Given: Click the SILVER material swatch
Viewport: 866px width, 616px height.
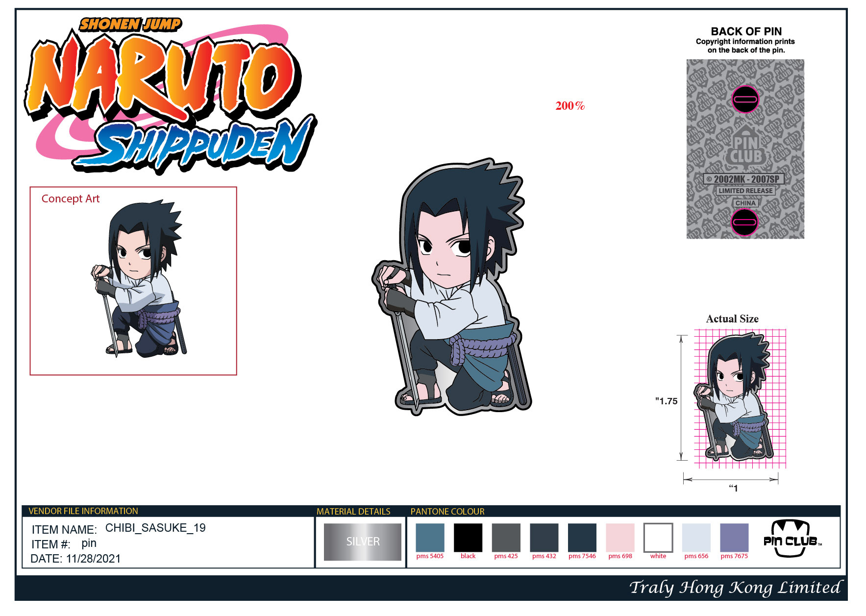Looking at the screenshot, I should point(363,542).
